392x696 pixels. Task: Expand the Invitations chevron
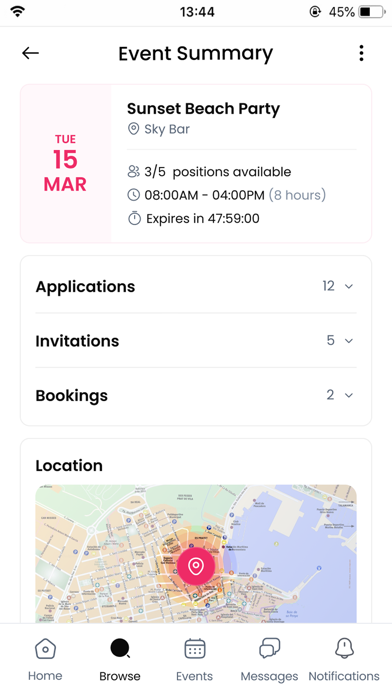[349, 341]
